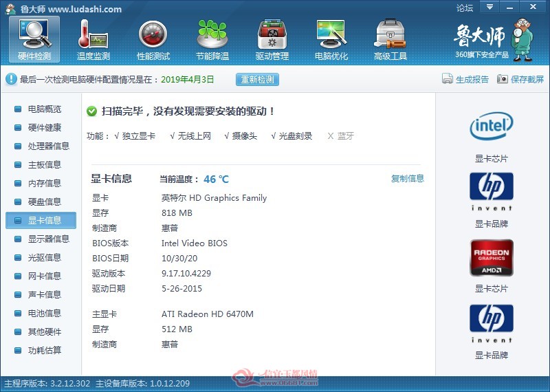
Task: Click the Intel Video BIOS value
Action: [x=195, y=243]
